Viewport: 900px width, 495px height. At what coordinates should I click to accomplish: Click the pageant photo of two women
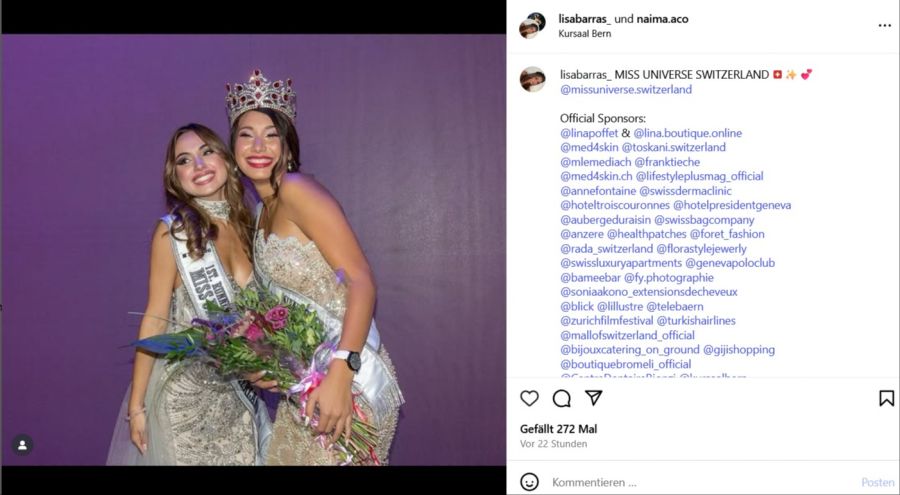click(253, 250)
